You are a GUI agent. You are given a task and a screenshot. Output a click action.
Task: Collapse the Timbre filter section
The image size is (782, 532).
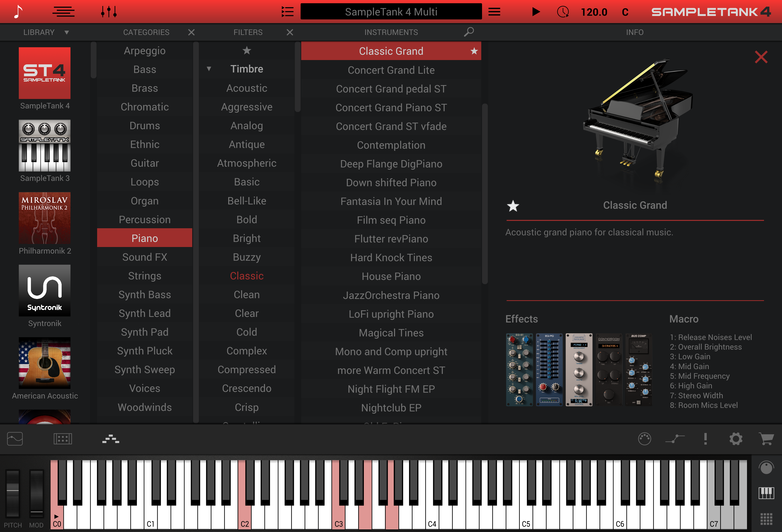coord(209,69)
